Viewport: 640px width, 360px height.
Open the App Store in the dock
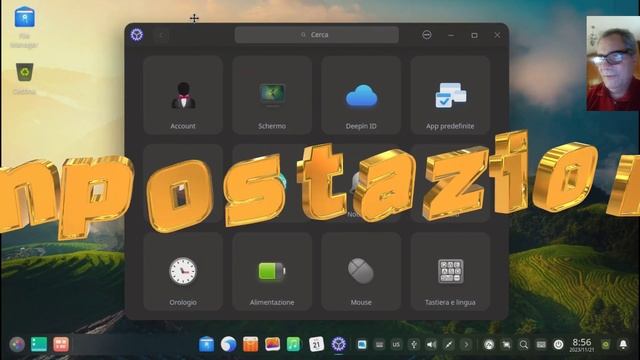coord(250,344)
